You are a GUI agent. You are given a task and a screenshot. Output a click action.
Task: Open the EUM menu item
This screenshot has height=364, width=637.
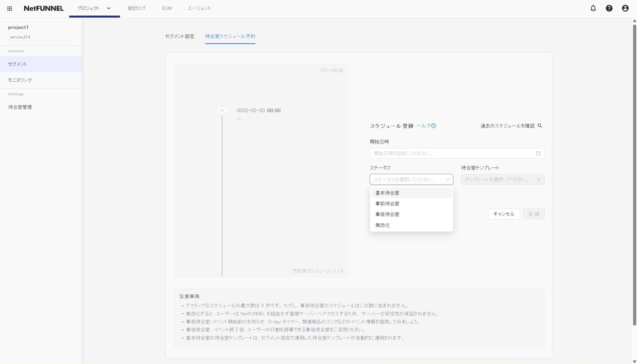(x=167, y=8)
